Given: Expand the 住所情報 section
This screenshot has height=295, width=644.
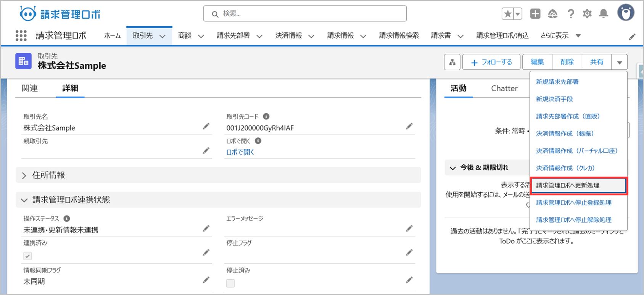Looking at the screenshot, I should (24, 176).
